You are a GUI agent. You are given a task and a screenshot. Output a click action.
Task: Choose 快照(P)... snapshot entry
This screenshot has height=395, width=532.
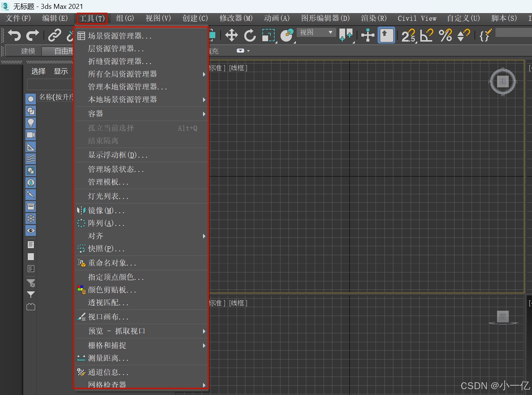point(141,249)
